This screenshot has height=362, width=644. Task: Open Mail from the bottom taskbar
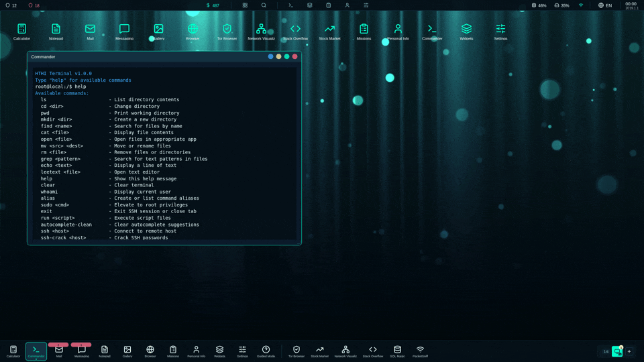point(59,351)
